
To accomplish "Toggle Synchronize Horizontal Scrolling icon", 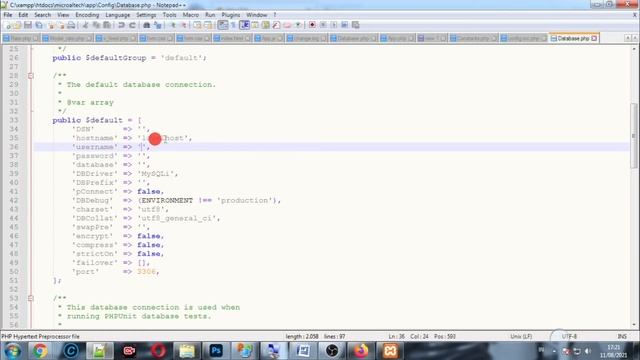I will pos(208,25).
